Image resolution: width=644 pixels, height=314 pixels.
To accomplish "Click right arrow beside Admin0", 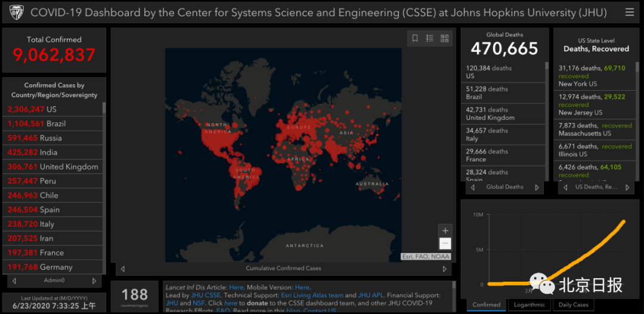I will click(94, 281).
